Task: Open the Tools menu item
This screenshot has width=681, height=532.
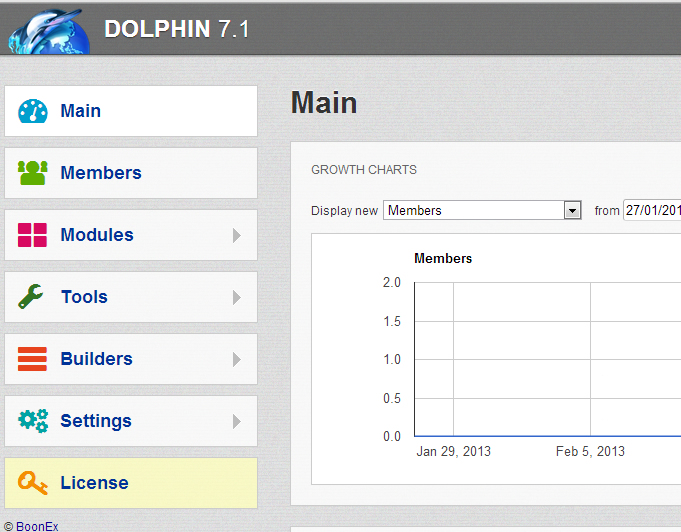Action: click(x=131, y=297)
